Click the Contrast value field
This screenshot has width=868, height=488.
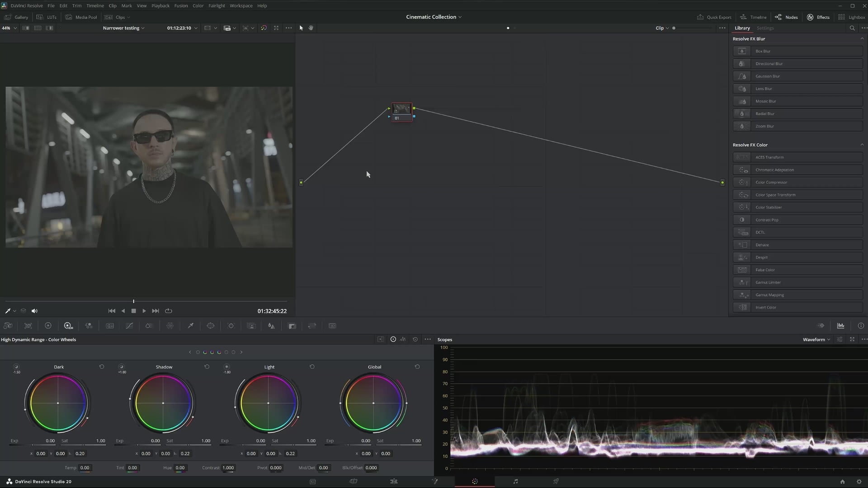tap(228, 468)
